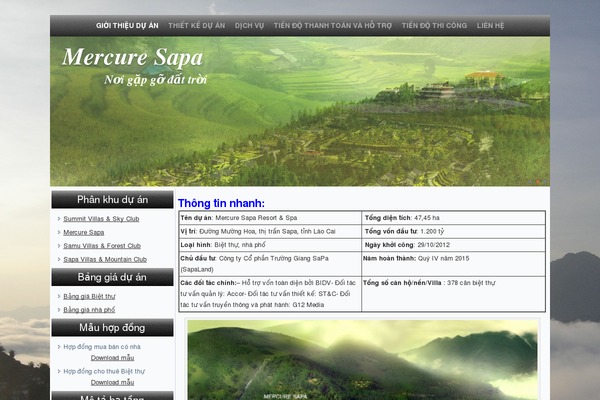Click the Hợp đồng mua bán có nhà text
Screen dimensions: 600x400
click(102, 347)
